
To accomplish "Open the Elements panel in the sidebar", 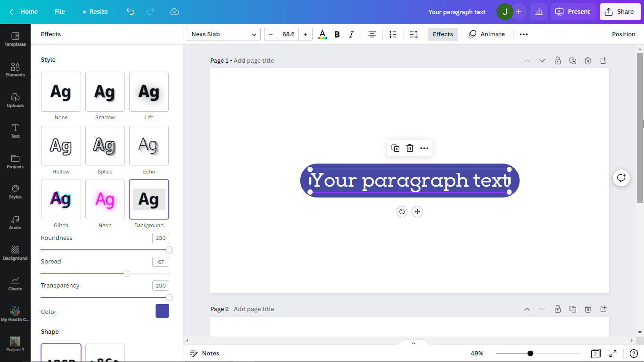I will click(15, 68).
